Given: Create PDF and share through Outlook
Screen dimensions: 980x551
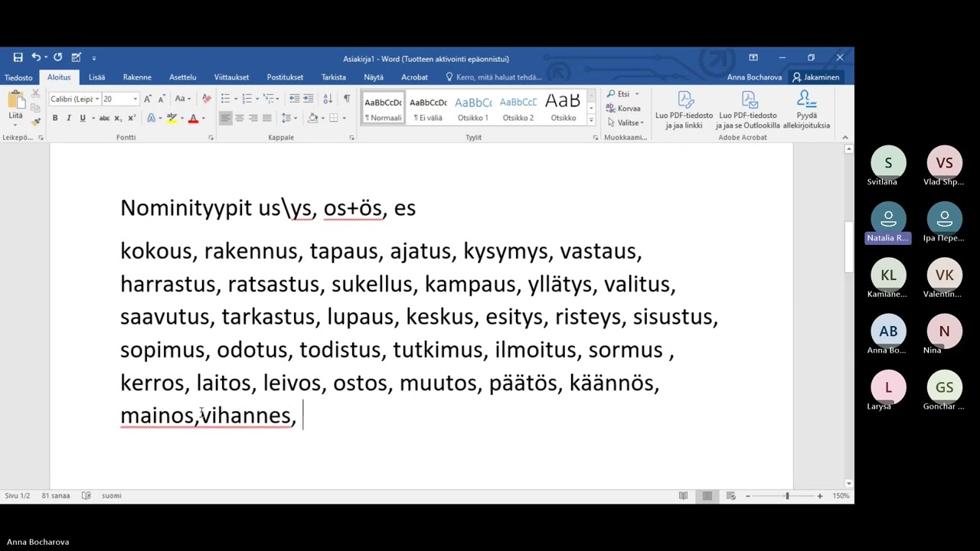Looking at the screenshot, I should pyautogui.click(x=748, y=109).
